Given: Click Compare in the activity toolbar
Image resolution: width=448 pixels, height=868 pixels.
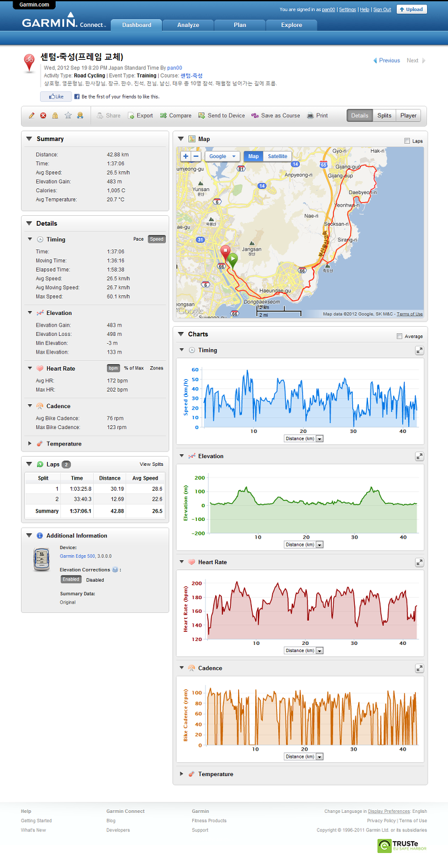Looking at the screenshot, I should point(175,115).
